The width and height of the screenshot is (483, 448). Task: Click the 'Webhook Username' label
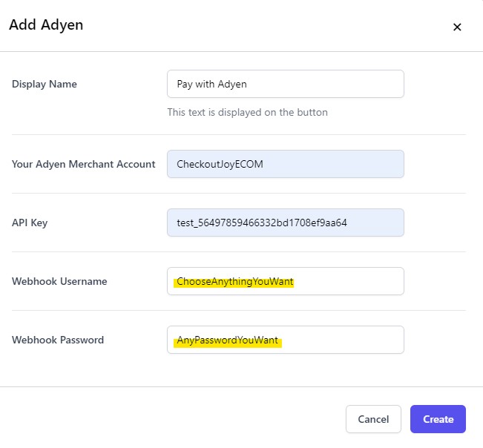pyautogui.click(x=59, y=281)
